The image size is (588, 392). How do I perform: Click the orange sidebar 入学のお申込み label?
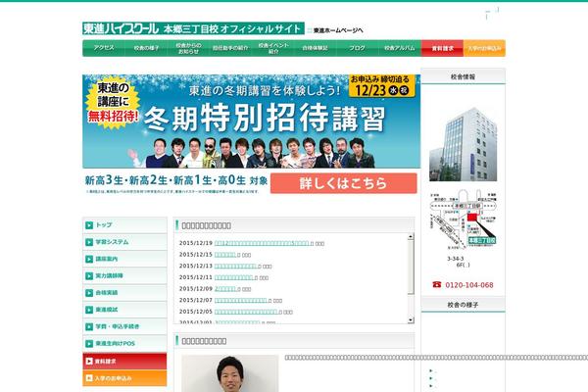[x=114, y=378]
